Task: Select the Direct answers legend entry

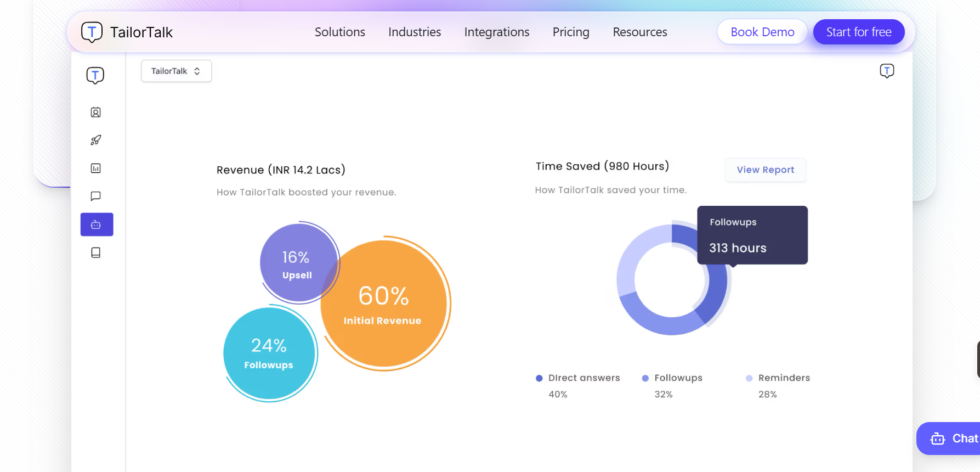Action: pyautogui.click(x=578, y=386)
